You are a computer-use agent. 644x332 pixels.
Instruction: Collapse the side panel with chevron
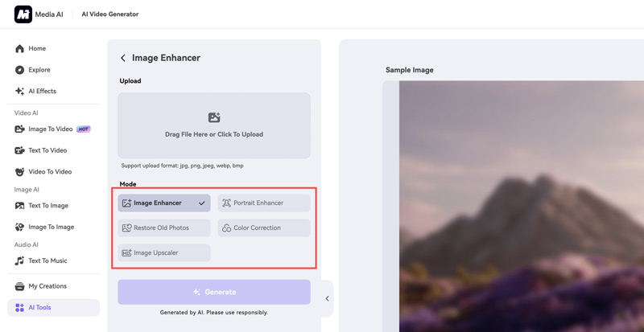click(x=327, y=299)
